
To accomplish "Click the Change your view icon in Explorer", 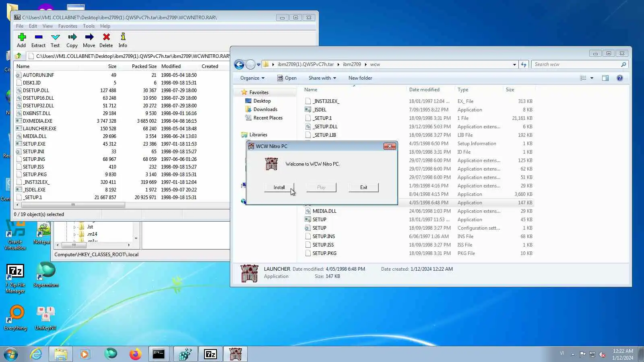I will pos(583,78).
